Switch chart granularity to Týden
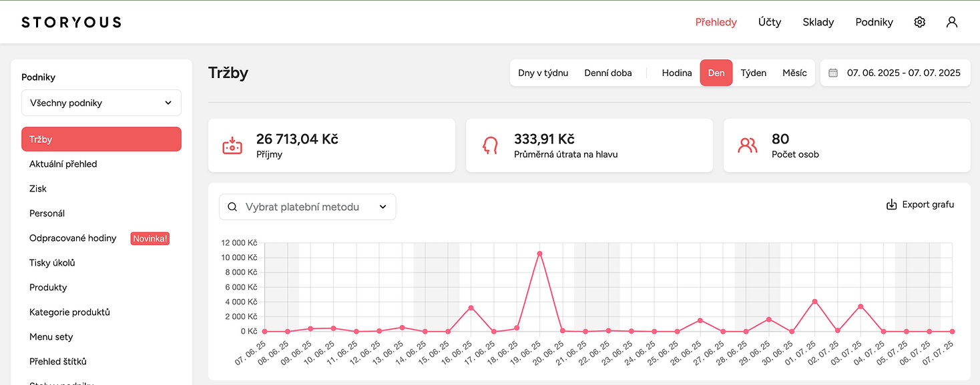 coord(754,73)
